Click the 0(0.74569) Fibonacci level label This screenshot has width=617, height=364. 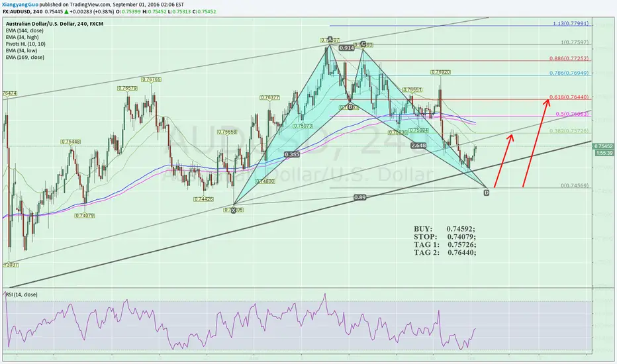575,186
